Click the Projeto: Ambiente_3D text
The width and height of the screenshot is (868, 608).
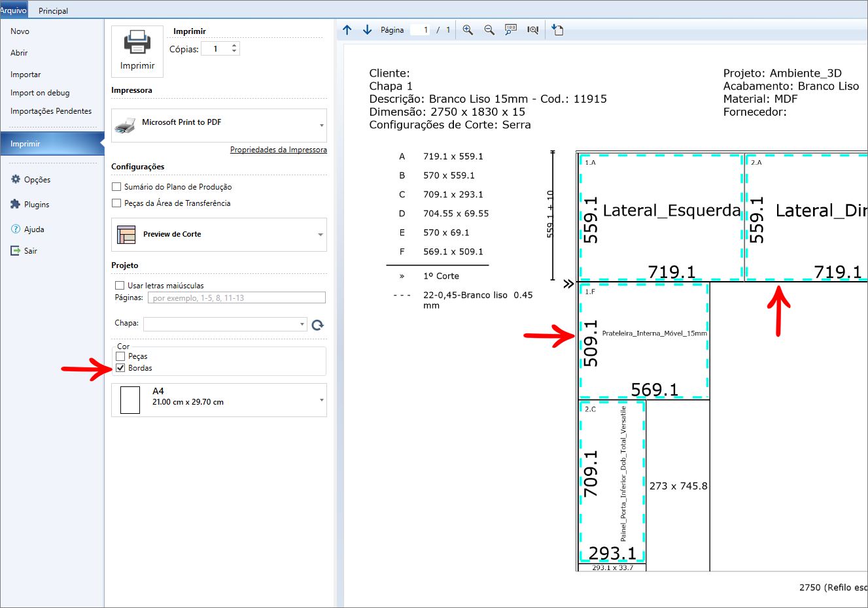tap(782, 73)
